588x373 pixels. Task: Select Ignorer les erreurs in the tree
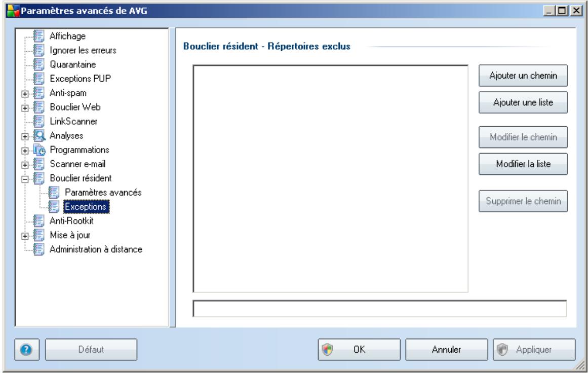pyautogui.click(x=83, y=50)
